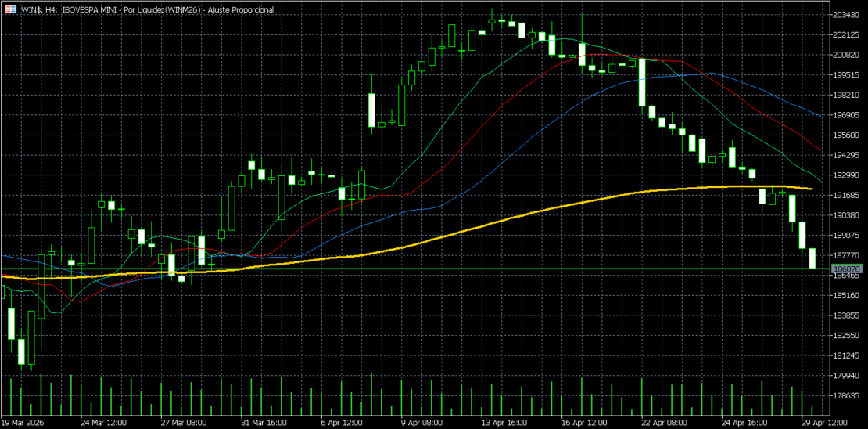The image size is (868, 429).
Task: Click the 29 Apr 12:00 time label
Action: [825, 422]
